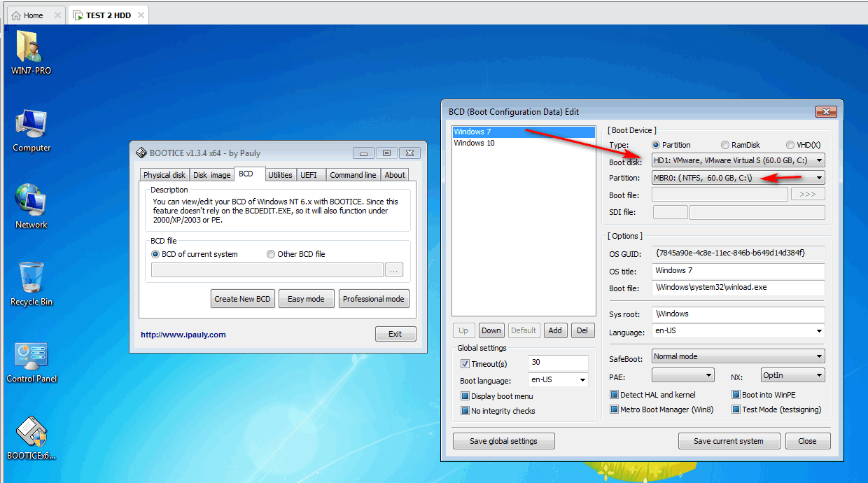Click the Exit button in BOOTICE

pos(395,334)
